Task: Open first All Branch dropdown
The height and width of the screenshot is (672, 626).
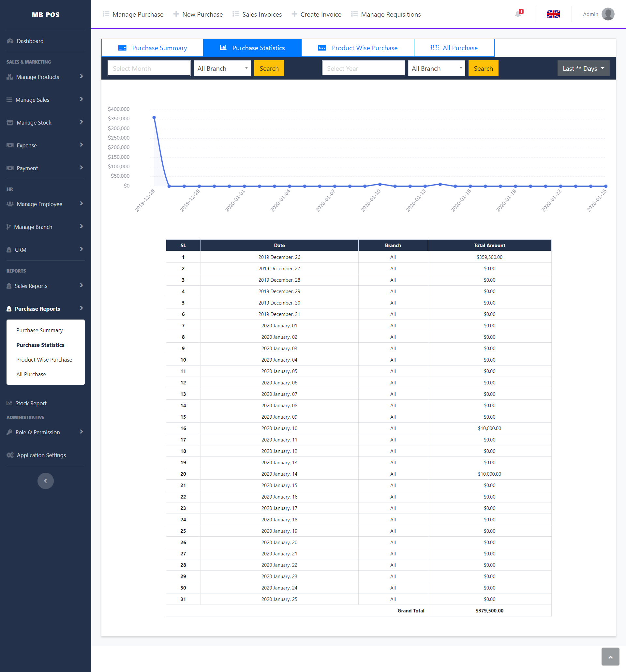Action: [x=222, y=68]
